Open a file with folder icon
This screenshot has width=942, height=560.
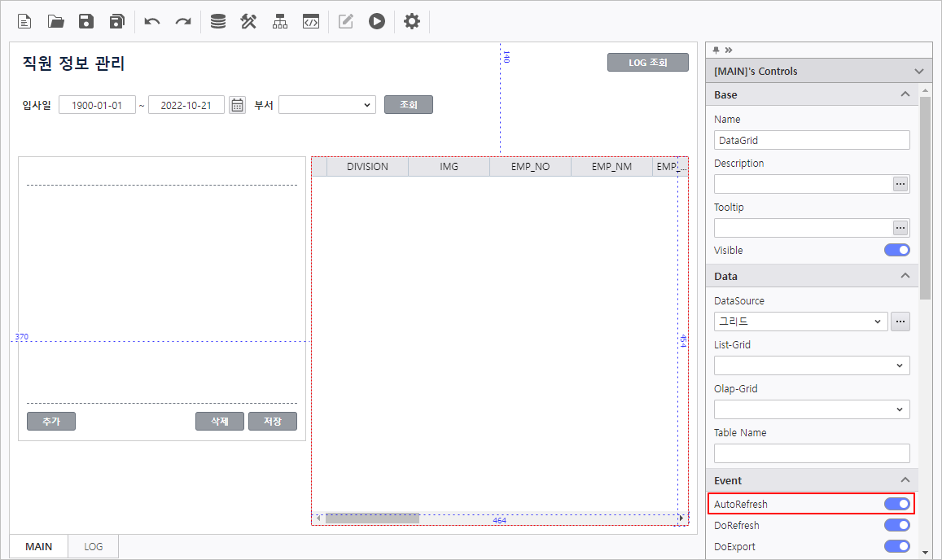click(56, 21)
